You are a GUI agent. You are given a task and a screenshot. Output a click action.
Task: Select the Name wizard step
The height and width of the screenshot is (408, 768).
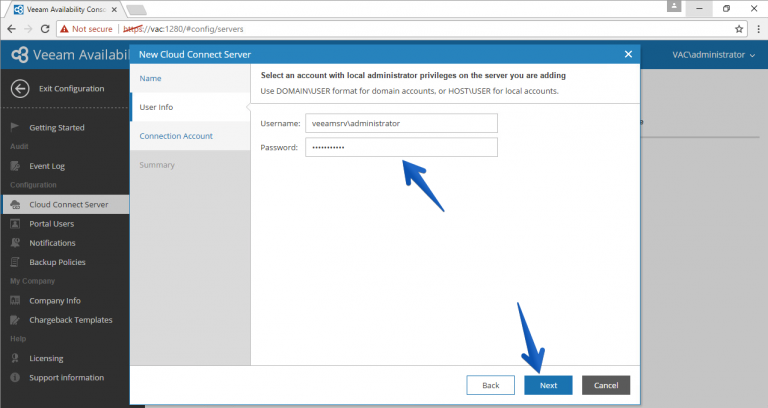pyautogui.click(x=190, y=78)
